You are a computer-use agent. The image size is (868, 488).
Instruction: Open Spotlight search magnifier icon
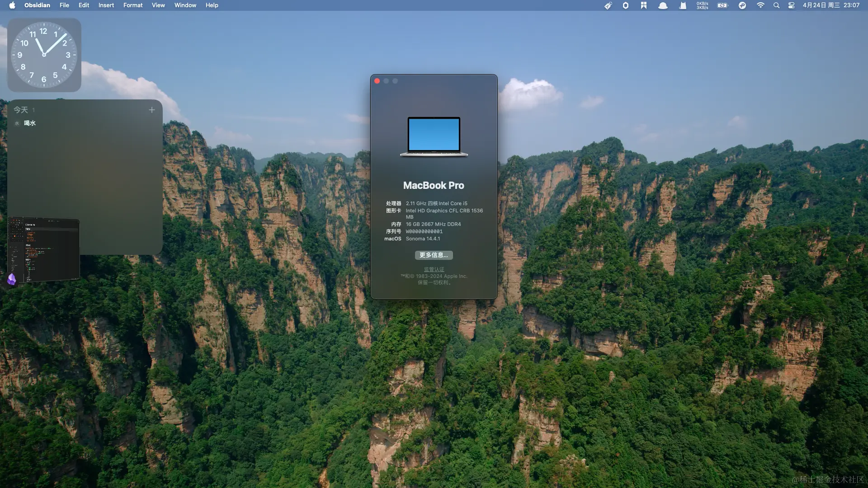pyautogui.click(x=776, y=5)
